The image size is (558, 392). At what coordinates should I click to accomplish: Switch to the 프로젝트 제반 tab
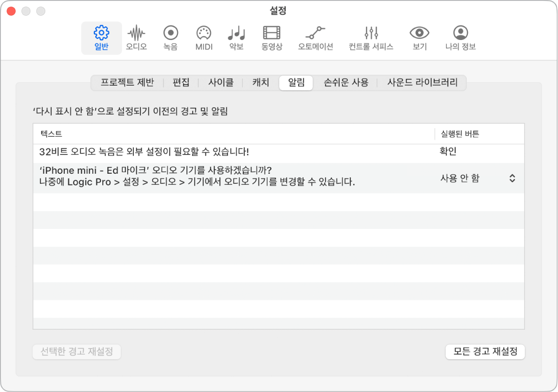coord(127,83)
